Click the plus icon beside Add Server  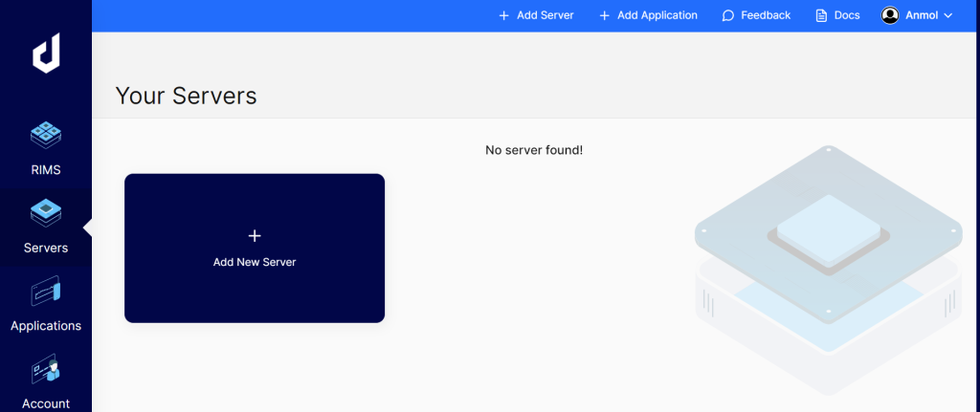coord(504,15)
